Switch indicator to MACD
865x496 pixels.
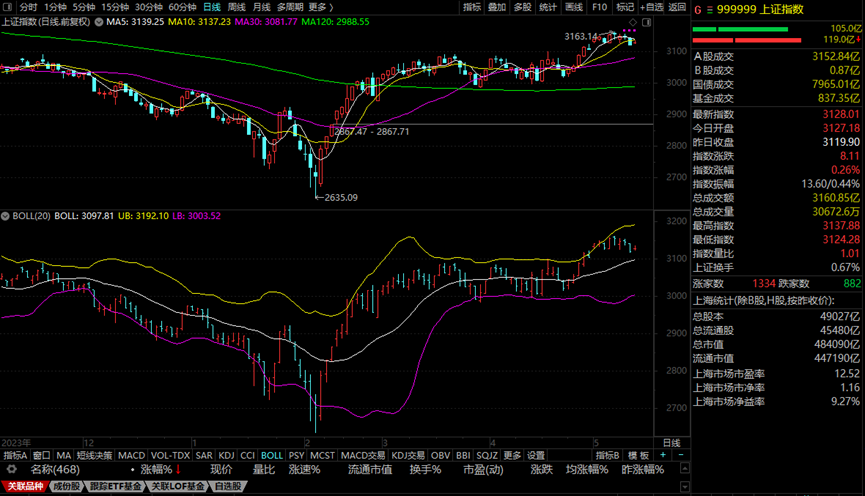coord(131,455)
